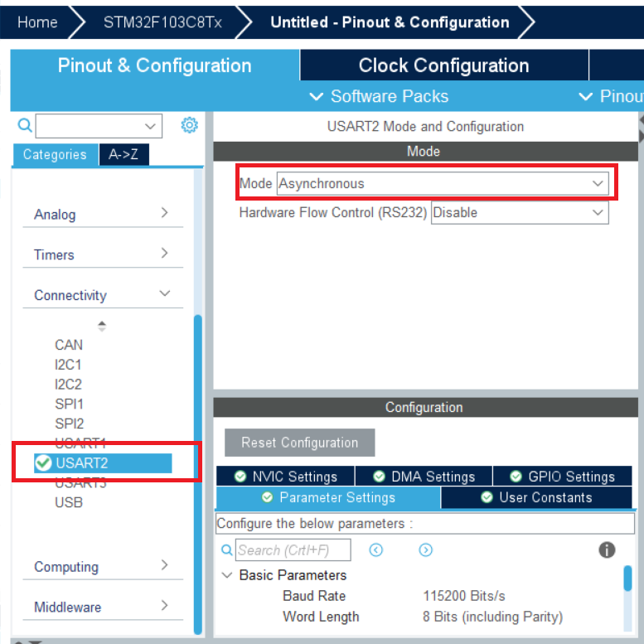Switch to Clock Configuration tab
This screenshot has height=644, width=644.
pos(444,65)
